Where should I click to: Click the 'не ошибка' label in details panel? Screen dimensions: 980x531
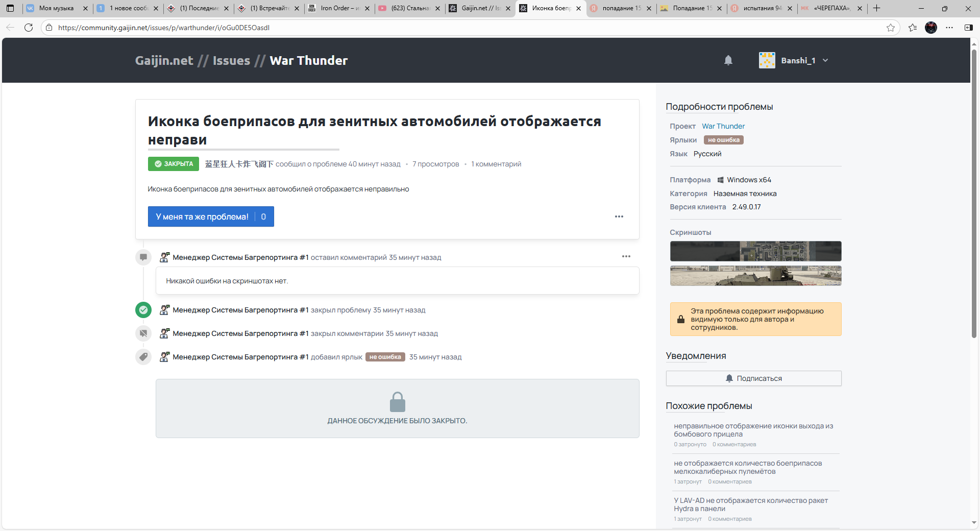click(723, 140)
